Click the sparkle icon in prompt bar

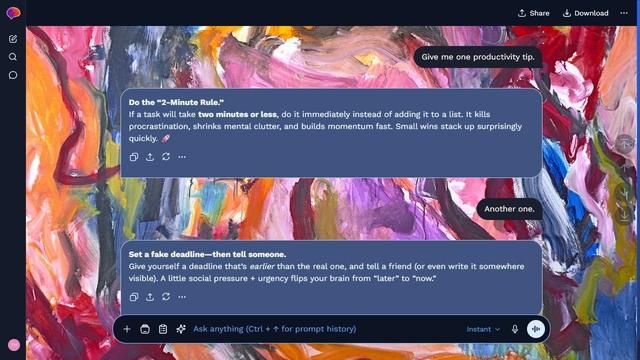click(181, 329)
